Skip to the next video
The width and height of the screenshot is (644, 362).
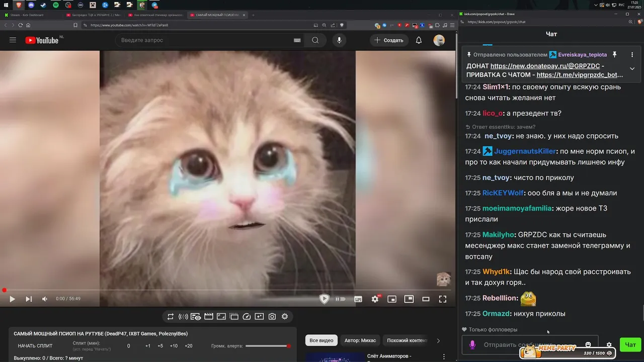coord(29,299)
